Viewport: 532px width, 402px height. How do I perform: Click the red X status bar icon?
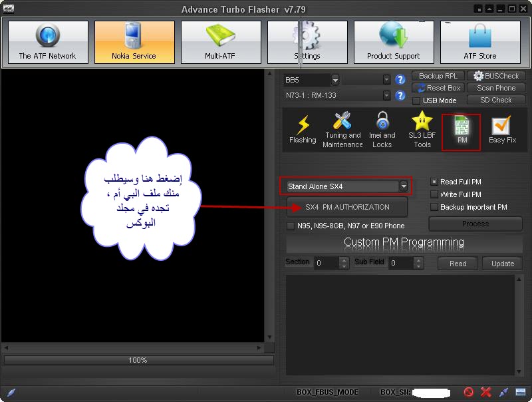pos(486,392)
